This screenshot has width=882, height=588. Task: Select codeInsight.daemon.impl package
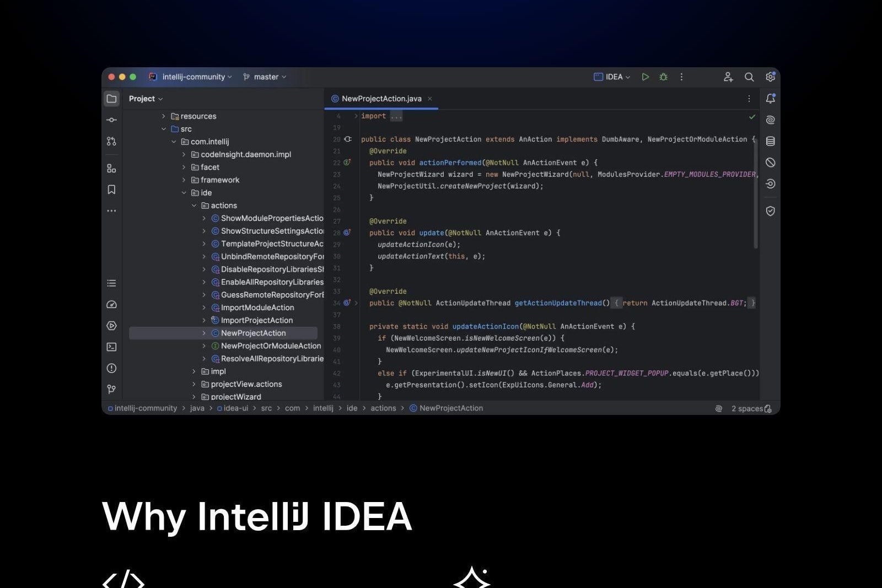(x=246, y=154)
